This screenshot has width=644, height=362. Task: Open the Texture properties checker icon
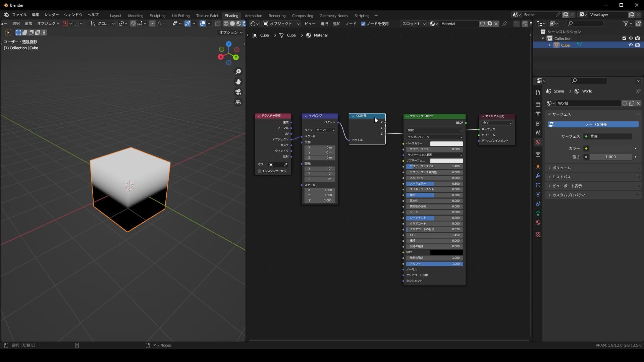(x=538, y=235)
